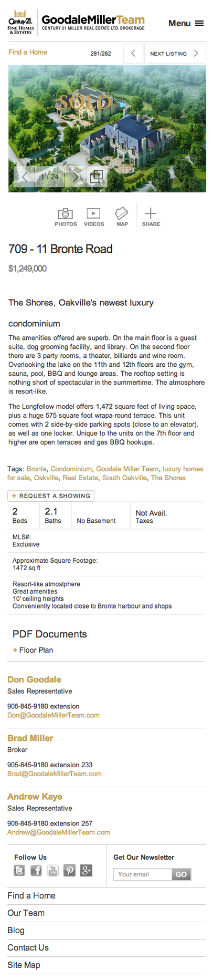Open the Facebook follow icon
Screen dimensions: 213x980
[x=36, y=871]
